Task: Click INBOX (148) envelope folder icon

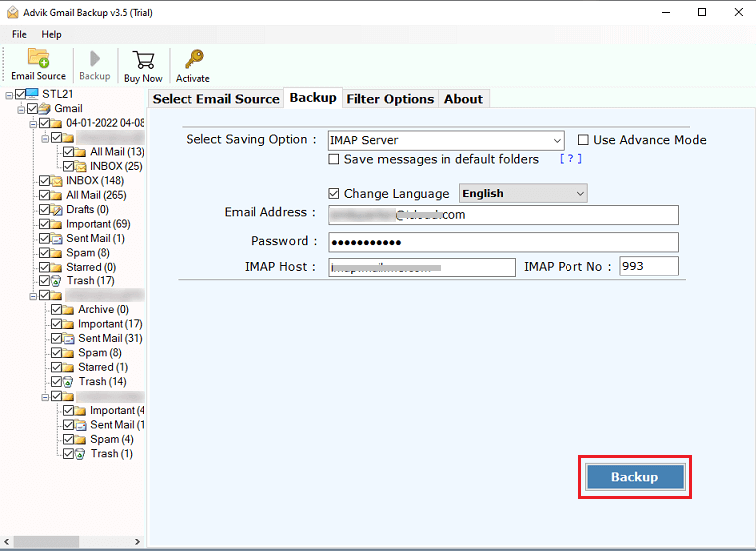Action: click(57, 181)
